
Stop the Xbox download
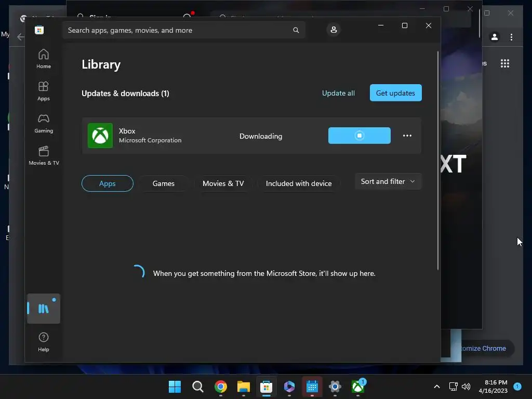360,136
